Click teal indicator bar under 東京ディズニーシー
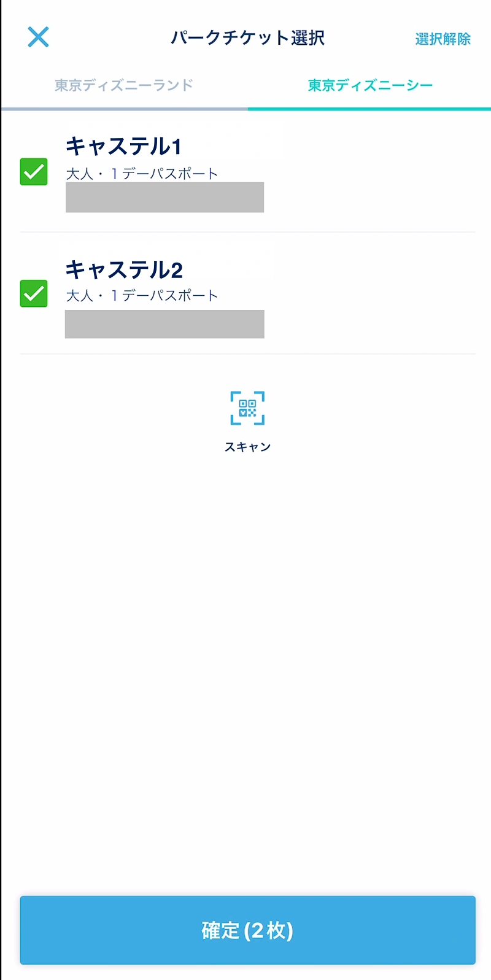 pos(369,109)
